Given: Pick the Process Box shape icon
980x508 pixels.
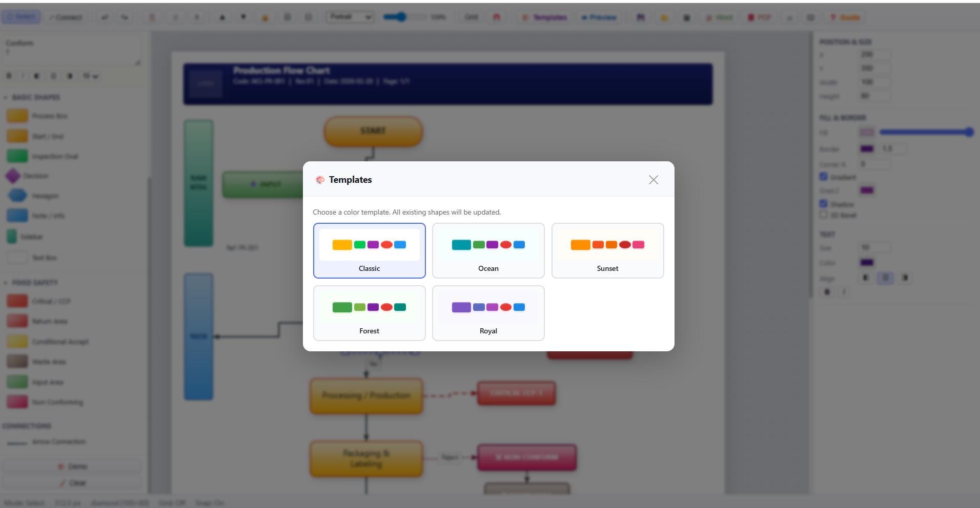Looking at the screenshot, I should tap(17, 116).
